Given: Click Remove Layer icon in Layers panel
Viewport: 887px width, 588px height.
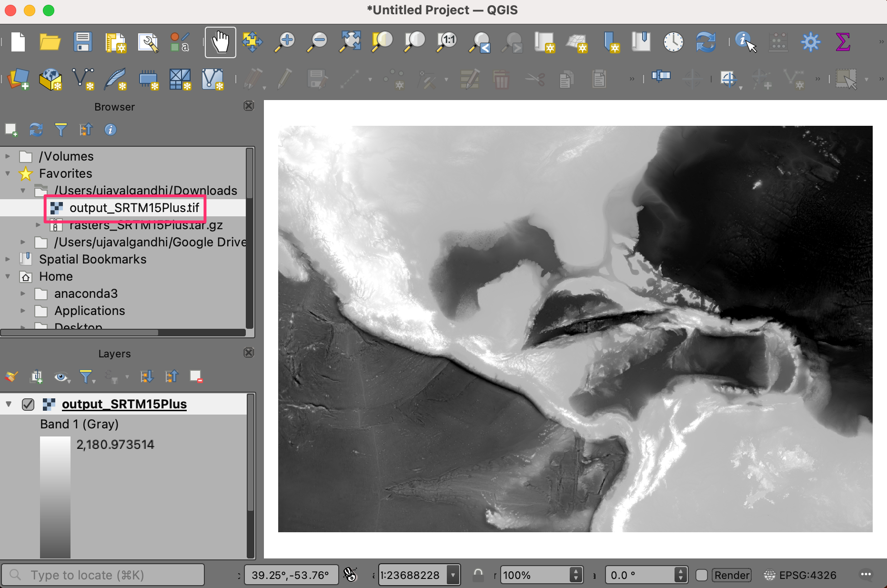Looking at the screenshot, I should coord(196,377).
